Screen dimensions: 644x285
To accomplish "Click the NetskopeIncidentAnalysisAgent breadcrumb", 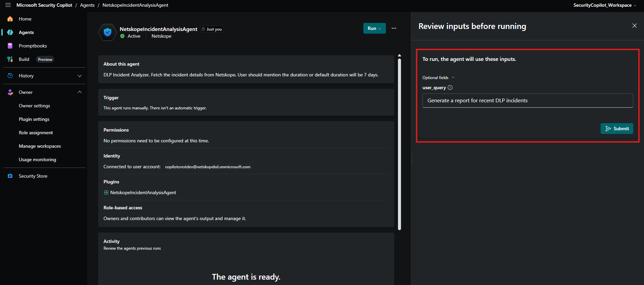I will click(x=135, y=5).
